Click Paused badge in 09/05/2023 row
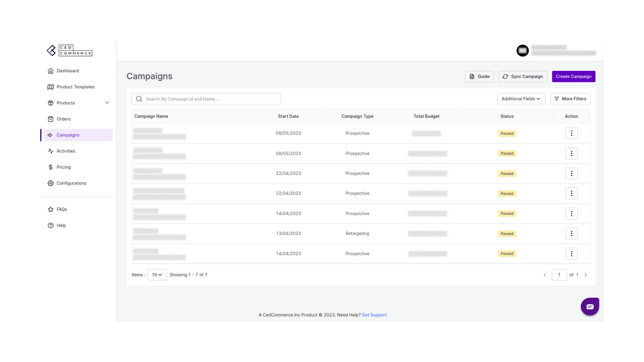The image size is (644, 362). coord(507,133)
